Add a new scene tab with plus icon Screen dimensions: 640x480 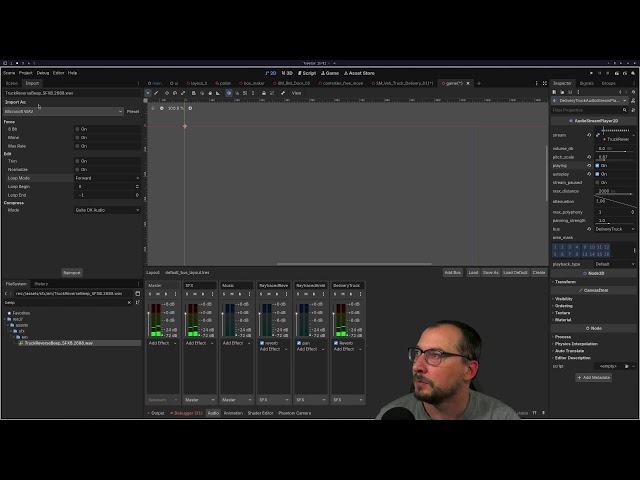point(479,83)
